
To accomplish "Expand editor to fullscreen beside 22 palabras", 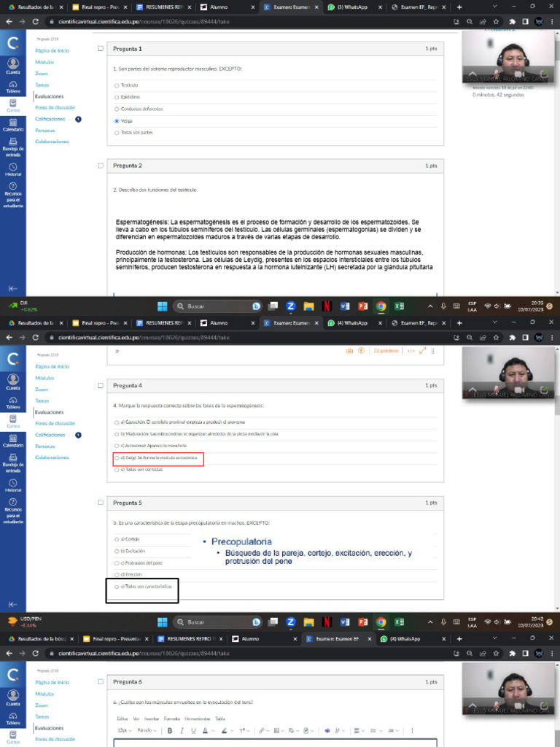I will [422, 351].
